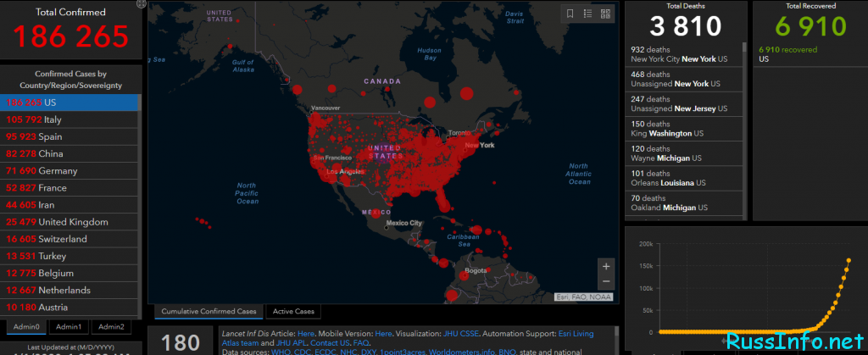Select Netherlands row with 12 667 cases
The image size is (868, 355).
point(69,291)
